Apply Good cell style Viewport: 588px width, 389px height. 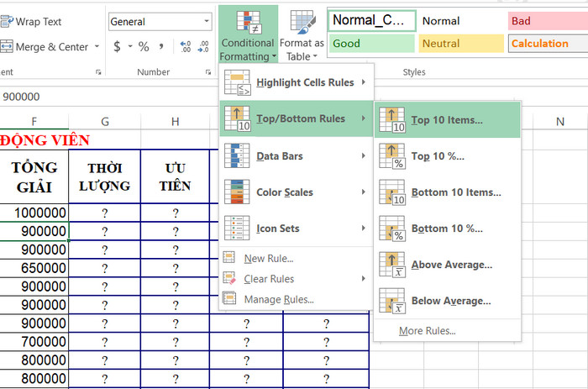372,43
